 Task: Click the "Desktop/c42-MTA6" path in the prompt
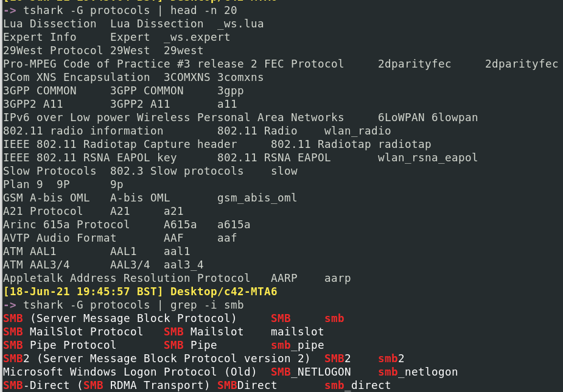pos(223,292)
